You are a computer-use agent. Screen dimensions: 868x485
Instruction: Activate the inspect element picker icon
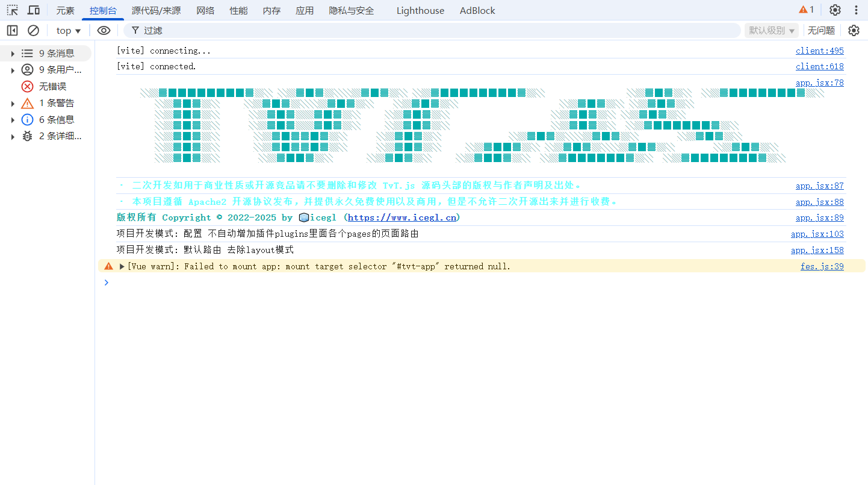tap(12, 10)
